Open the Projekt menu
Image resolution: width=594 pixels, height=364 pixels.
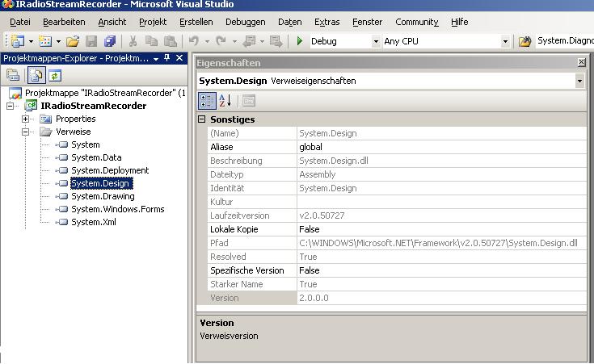tap(153, 22)
